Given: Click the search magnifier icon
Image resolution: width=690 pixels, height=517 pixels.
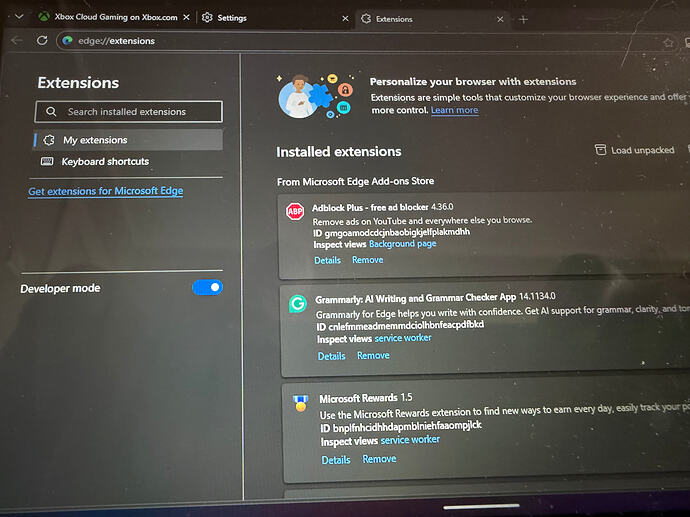Looking at the screenshot, I should coord(51,111).
